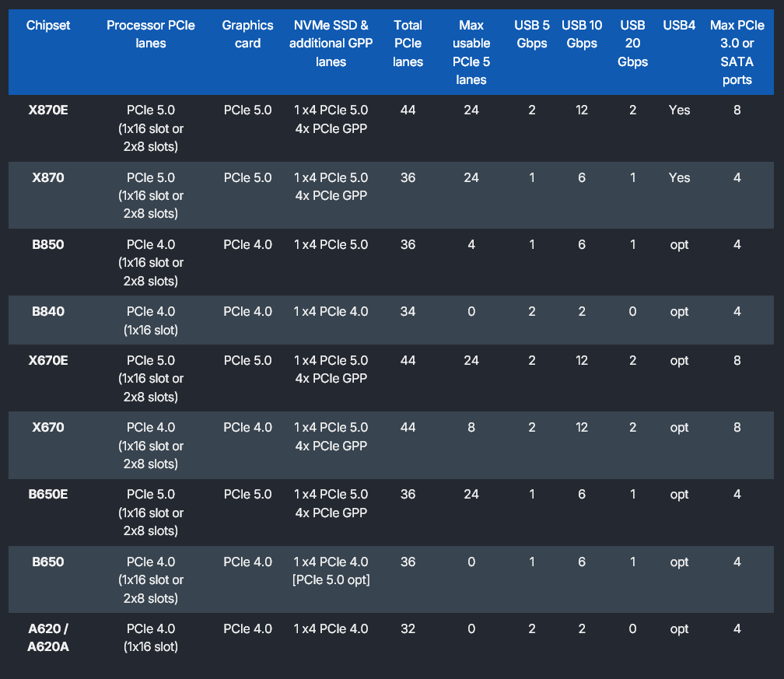Image resolution: width=784 pixels, height=679 pixels.
Task: Select the USB4 'opt' cell for A620
Action: (680, 629)
